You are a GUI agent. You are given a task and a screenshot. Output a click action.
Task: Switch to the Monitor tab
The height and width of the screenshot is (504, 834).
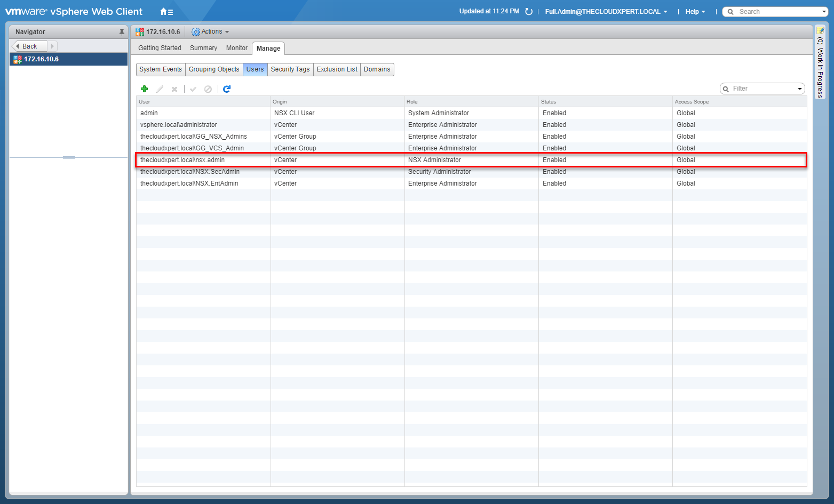point(236,48)
